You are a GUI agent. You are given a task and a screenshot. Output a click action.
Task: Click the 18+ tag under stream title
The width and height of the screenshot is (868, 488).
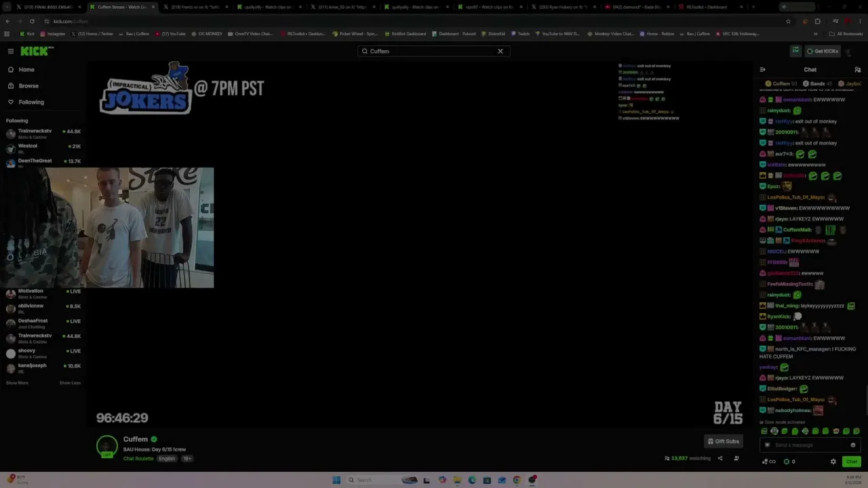tap(187, 459)
